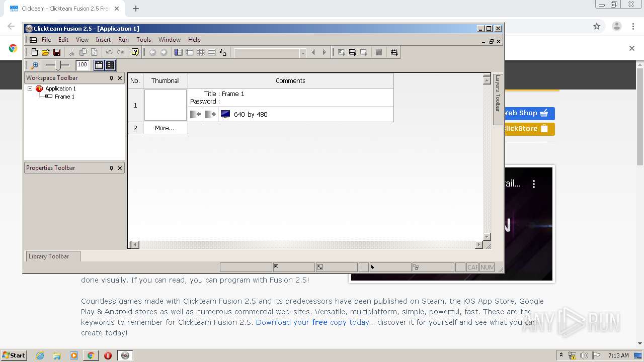Open the Run menu

123,40
